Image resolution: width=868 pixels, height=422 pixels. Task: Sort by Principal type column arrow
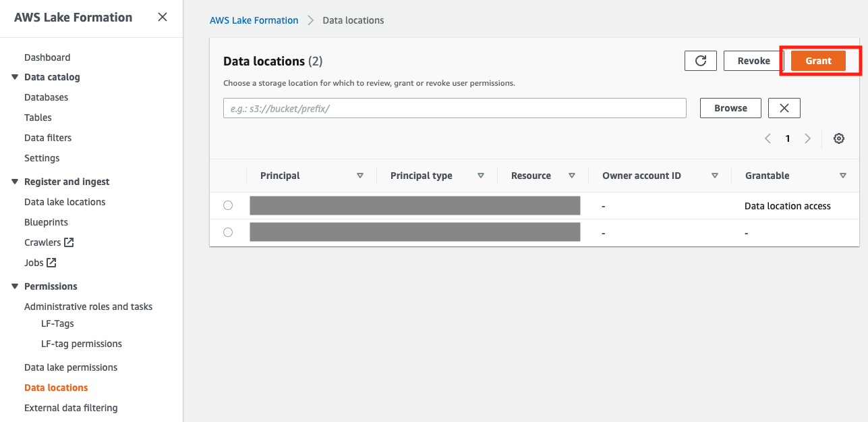(481, 176)
